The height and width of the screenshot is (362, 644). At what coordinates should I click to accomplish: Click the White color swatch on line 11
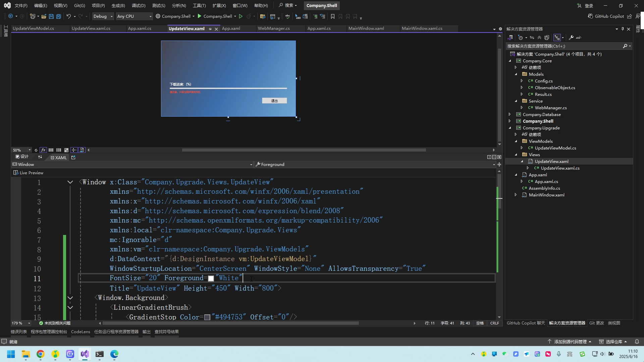click(x=211, y=279)
